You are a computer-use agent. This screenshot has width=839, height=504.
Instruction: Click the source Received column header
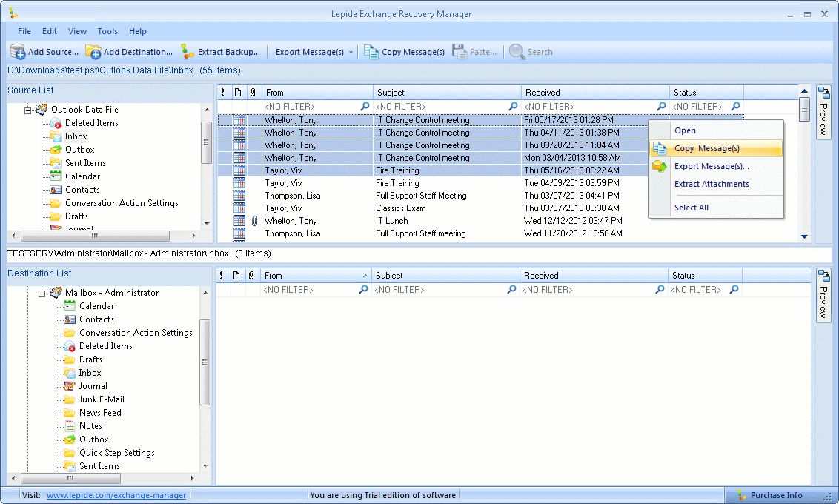596,93
